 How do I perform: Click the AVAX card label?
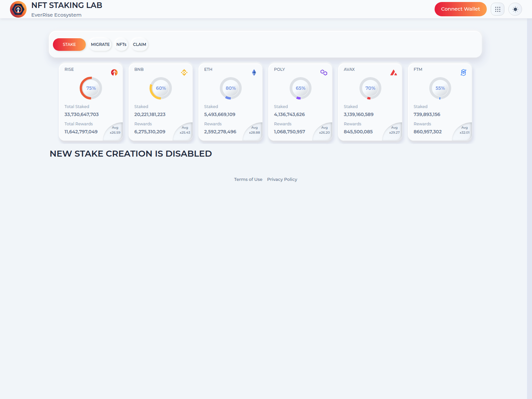click(x=349, y=69)
